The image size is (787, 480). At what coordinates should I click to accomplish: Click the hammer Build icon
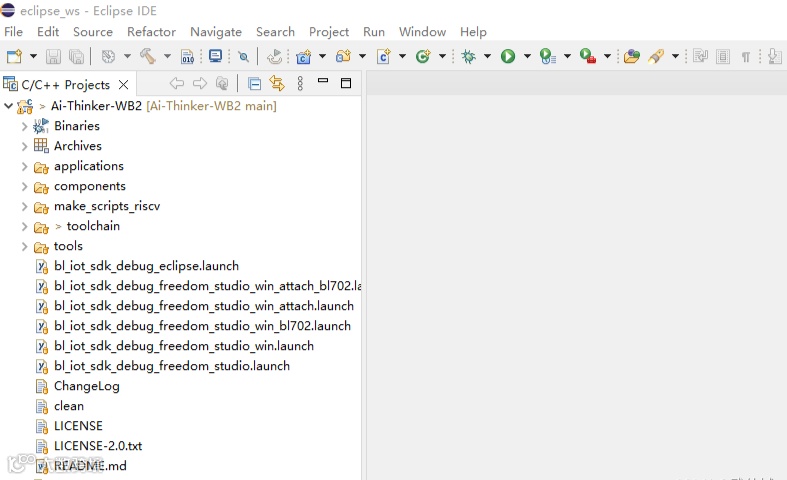click(x=148, y=56)
